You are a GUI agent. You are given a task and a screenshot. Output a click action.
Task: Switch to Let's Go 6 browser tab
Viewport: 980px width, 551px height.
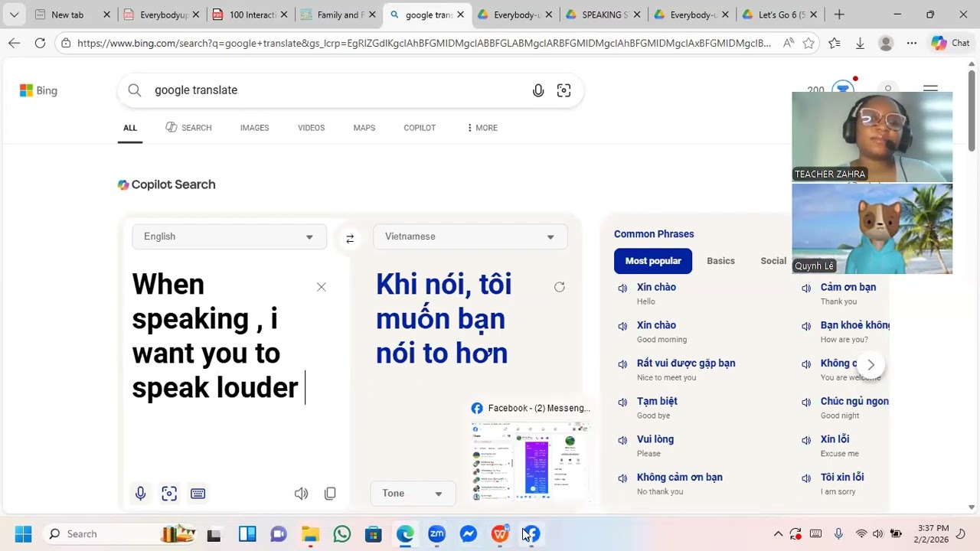click(780, 15)
